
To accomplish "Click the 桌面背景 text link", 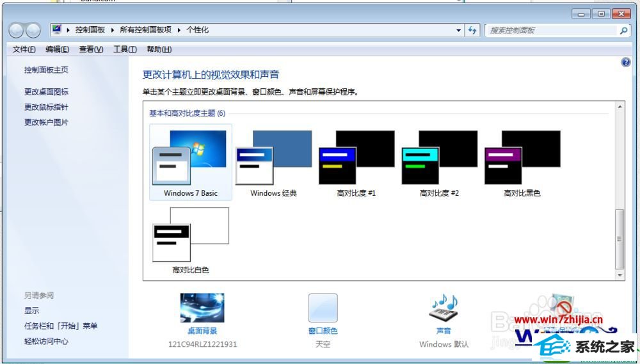I will coord(202,331).
